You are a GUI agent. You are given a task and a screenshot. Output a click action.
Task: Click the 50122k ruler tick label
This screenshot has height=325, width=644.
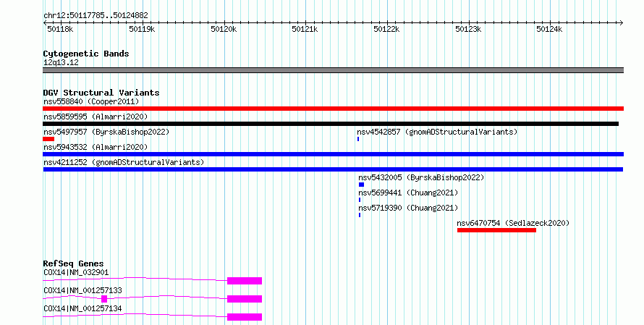[386, 29]
